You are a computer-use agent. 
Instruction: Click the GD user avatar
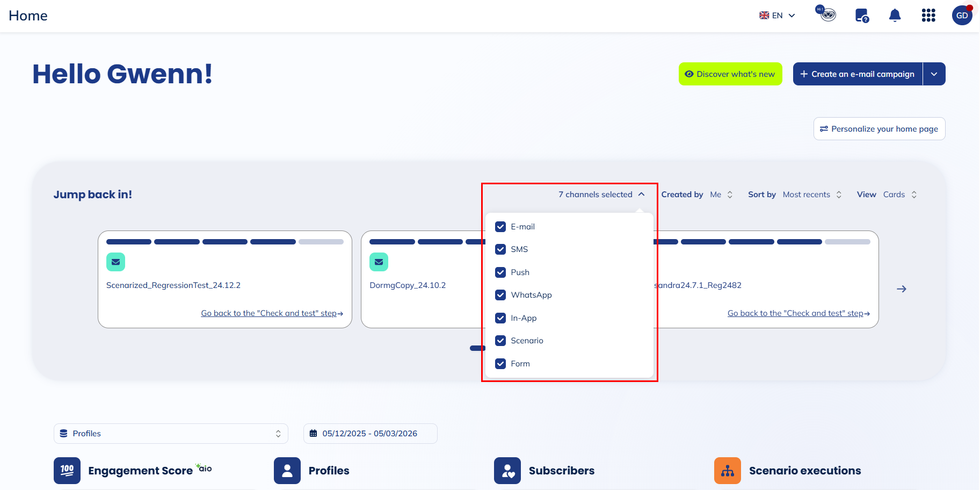(962, 16)
